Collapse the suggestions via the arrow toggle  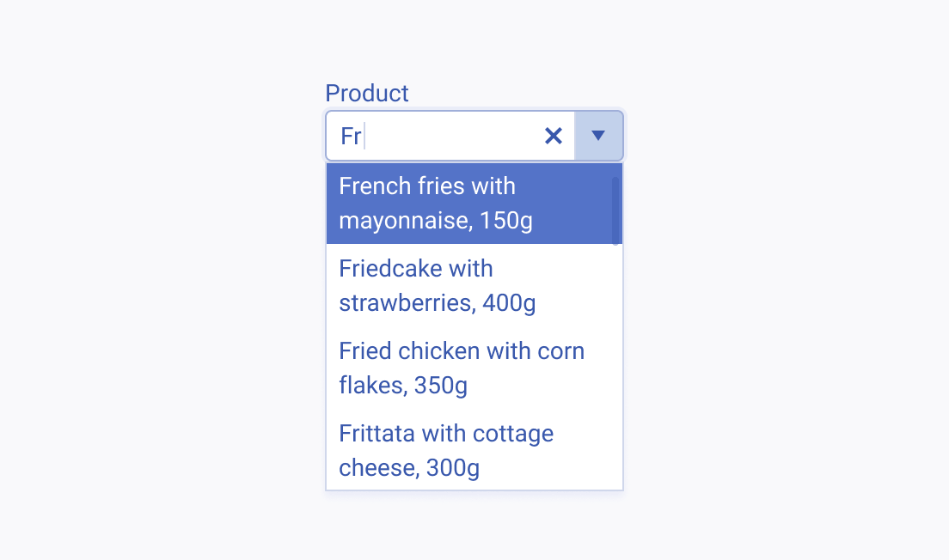(598, 136)
